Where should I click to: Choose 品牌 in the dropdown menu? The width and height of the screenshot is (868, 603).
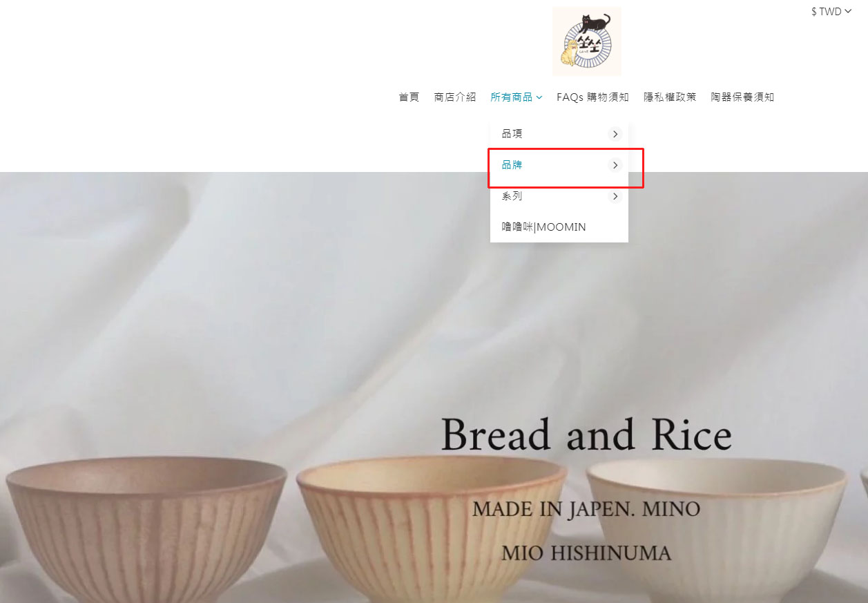pos(559,165)
